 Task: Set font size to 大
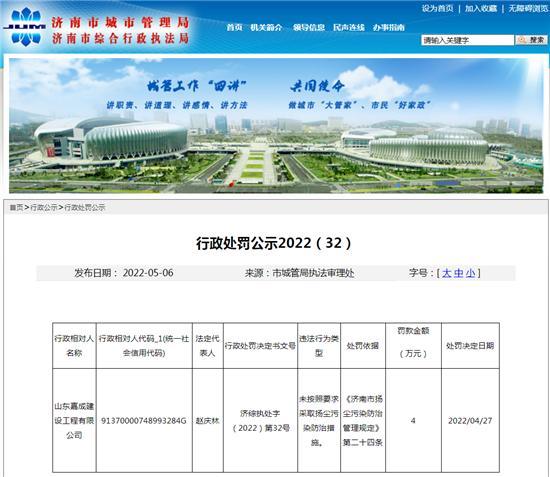click(447, 273)
